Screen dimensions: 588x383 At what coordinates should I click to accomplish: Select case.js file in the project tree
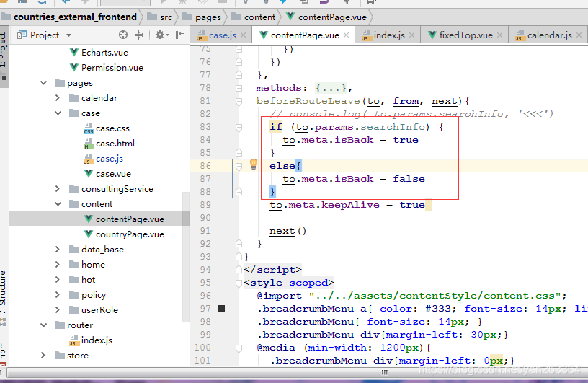(x=103, y=159)
